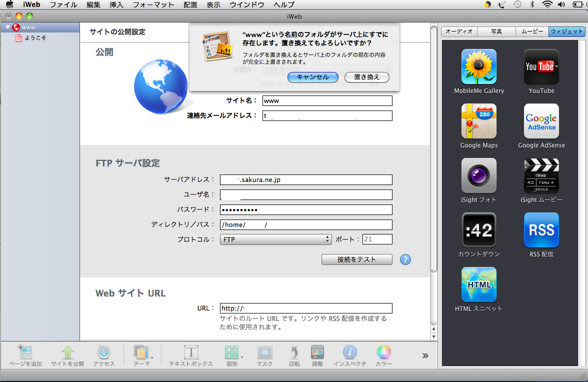Open the テーマ dropdown in toolbar
588x382 pixels.
click(142, 353)
